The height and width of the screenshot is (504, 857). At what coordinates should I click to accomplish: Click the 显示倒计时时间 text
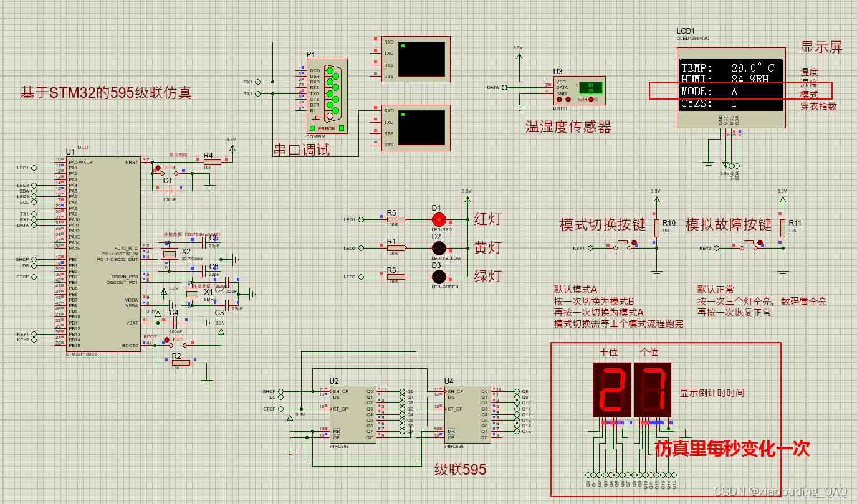(712, 392)
